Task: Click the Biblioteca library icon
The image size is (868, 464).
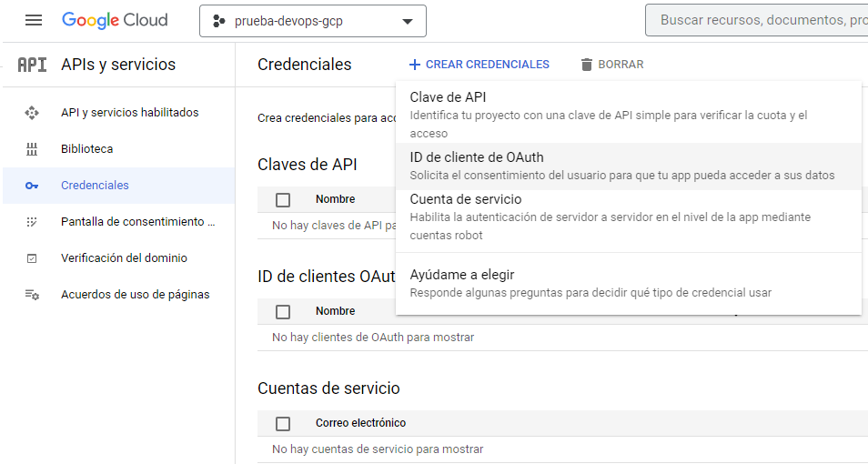Action: tap(32, 149)
